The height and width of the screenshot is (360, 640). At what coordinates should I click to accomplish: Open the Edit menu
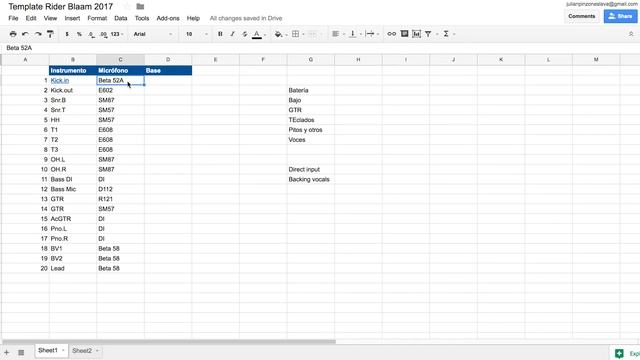(x=31, y=18)
